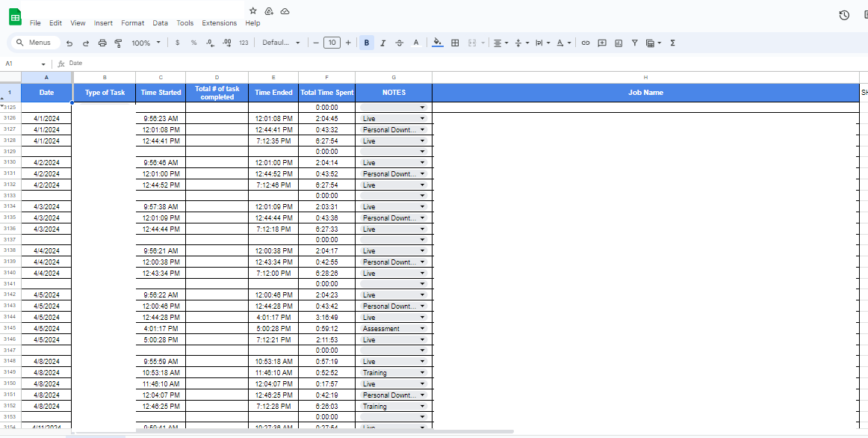The image size is (868, 438).
Task: Insert a link
Action: click(586, 43)
